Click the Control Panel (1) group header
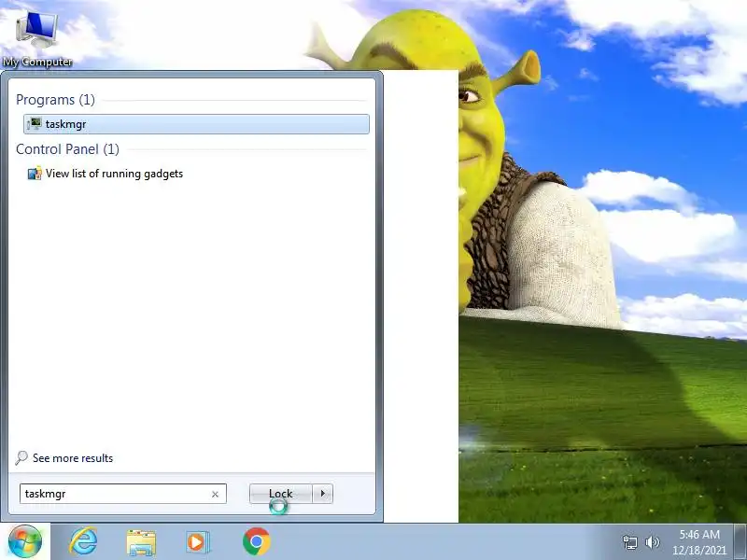 67,149
